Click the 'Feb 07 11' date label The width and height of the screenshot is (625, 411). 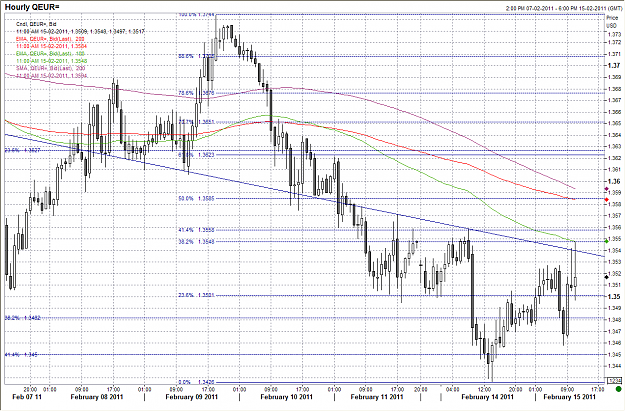coord(27,397)
